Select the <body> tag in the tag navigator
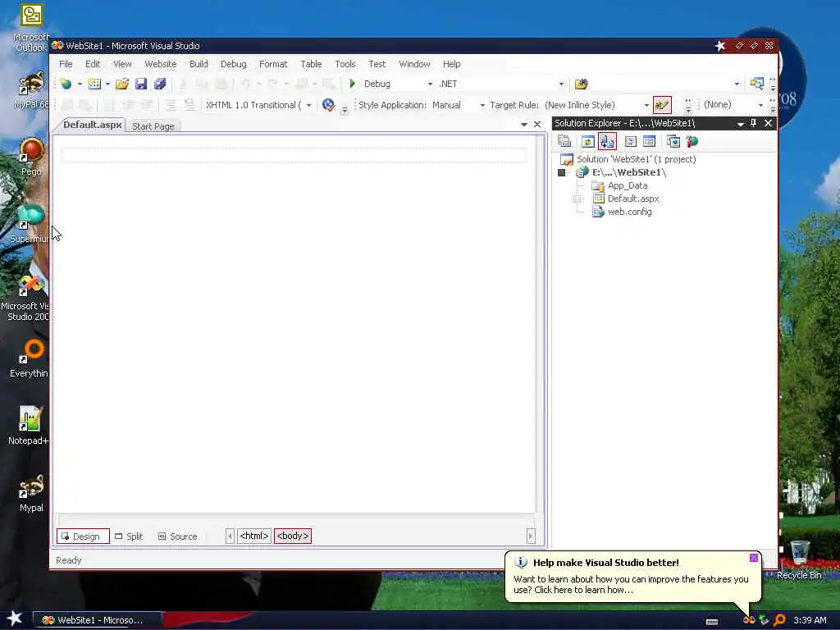The image size is (840, 630). pyautogui.click(x=293, y=536)
